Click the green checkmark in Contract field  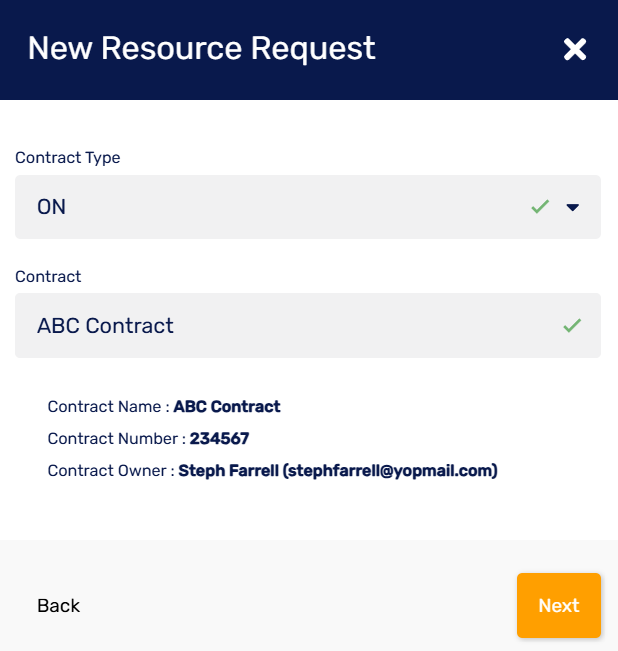[572, 325]
